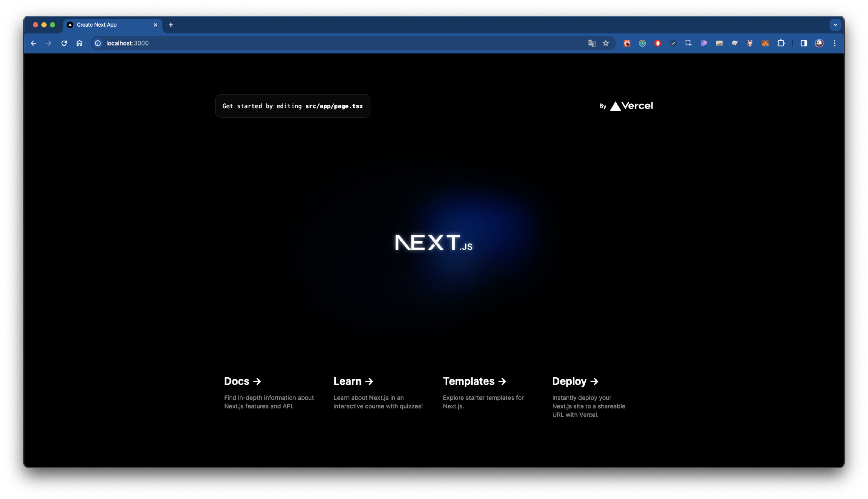Viewport: 868px width, 499px height.
Task: Open the Translate this page icon
Action: 592,43
